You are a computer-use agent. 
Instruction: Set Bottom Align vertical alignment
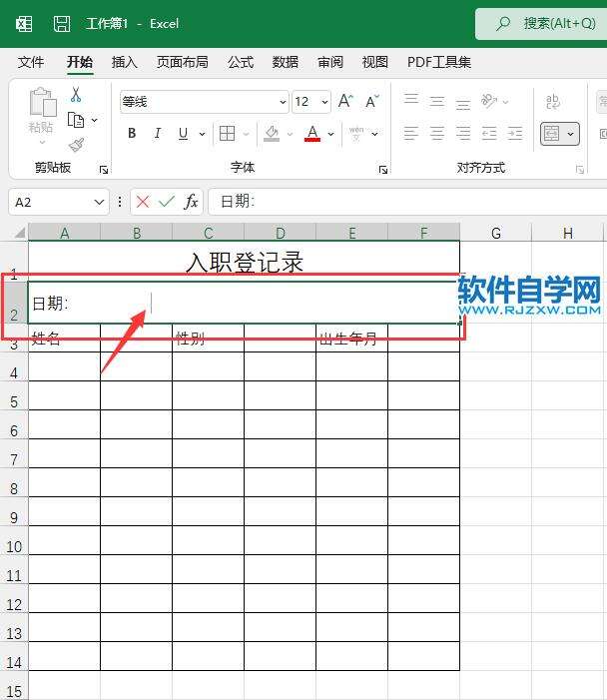(463, 104)
